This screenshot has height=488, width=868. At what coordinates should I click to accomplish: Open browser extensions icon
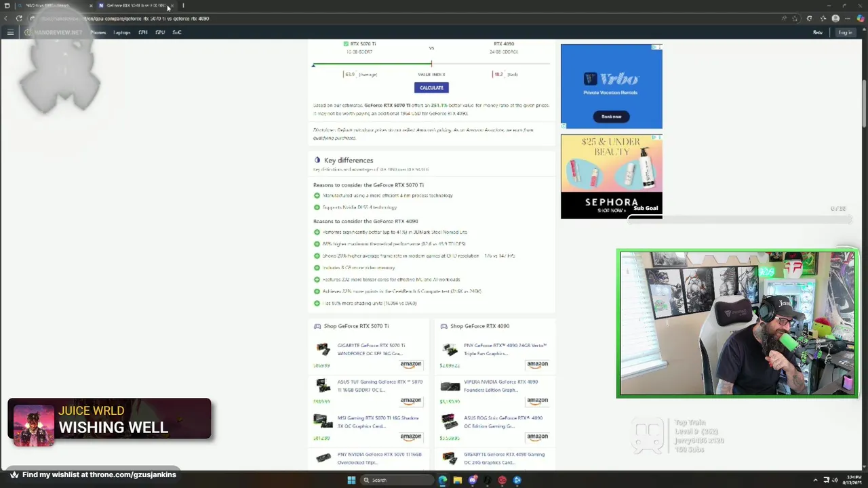(809, 18)
